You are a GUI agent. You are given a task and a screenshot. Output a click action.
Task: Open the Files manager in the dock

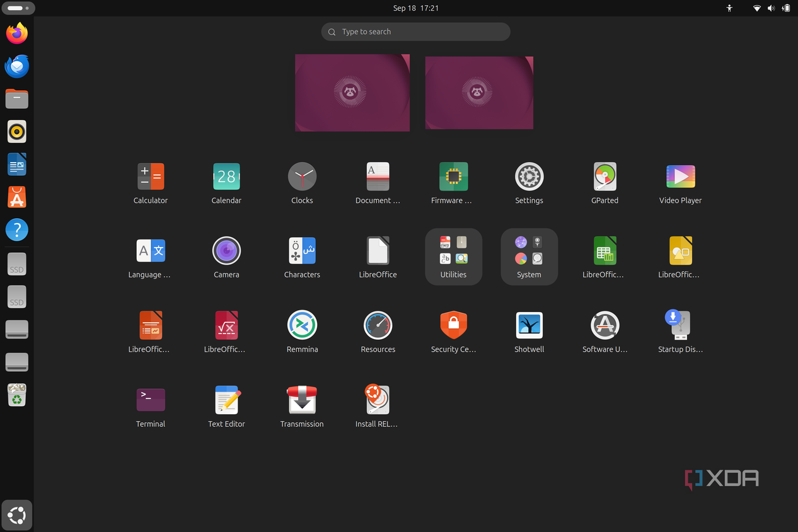click(x=17, y=98)
